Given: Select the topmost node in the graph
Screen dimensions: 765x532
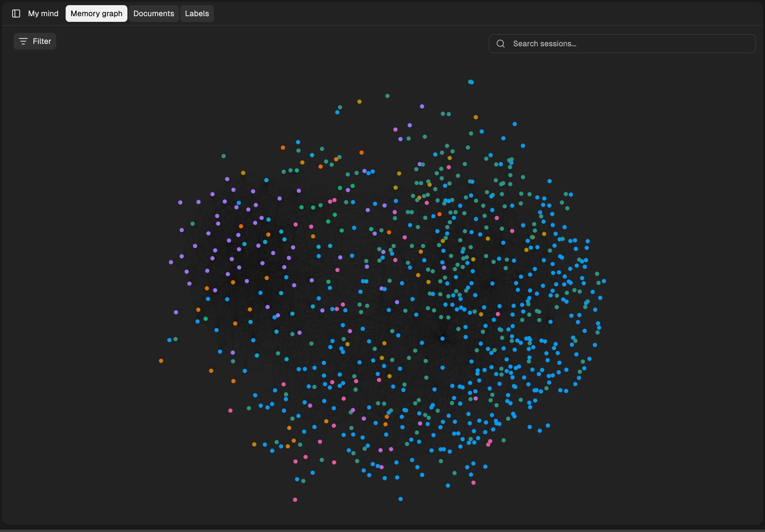Looking at the screenshot, I should (471, 82).
